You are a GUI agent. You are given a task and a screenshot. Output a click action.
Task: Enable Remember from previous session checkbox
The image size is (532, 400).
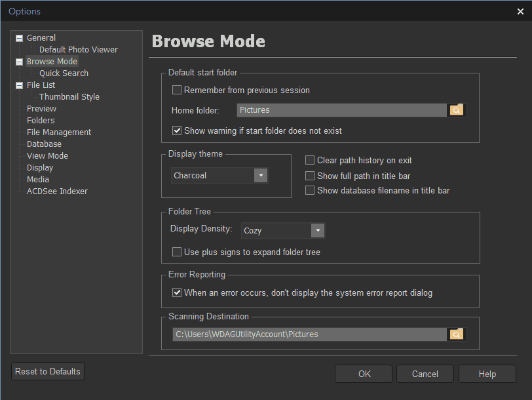coord(177,90)
